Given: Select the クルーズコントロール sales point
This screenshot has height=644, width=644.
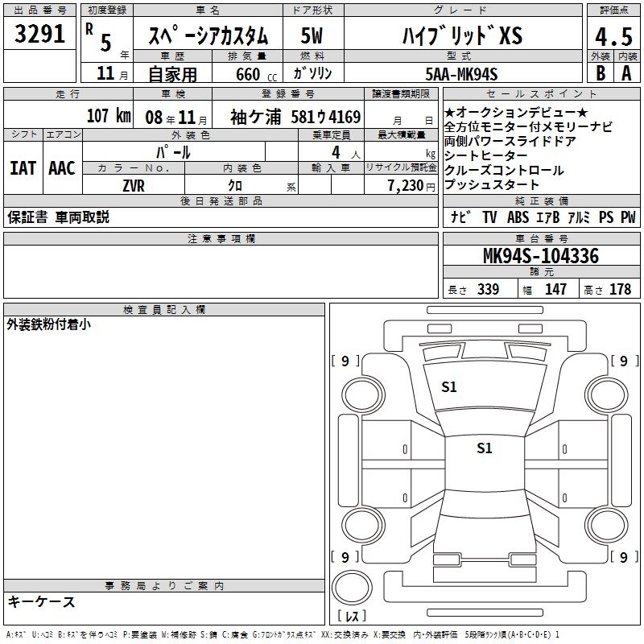Looking at the screenshot, I should click(504, 170).
